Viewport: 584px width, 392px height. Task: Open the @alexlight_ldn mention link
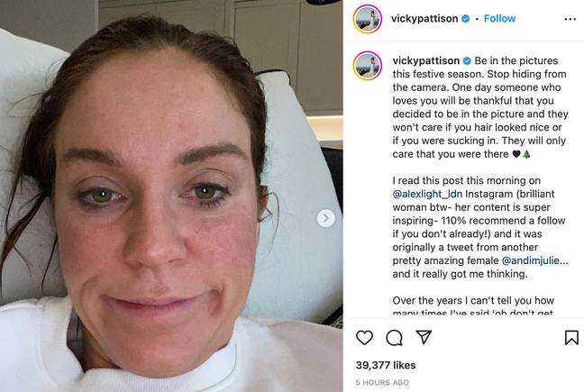pos(427,194)
